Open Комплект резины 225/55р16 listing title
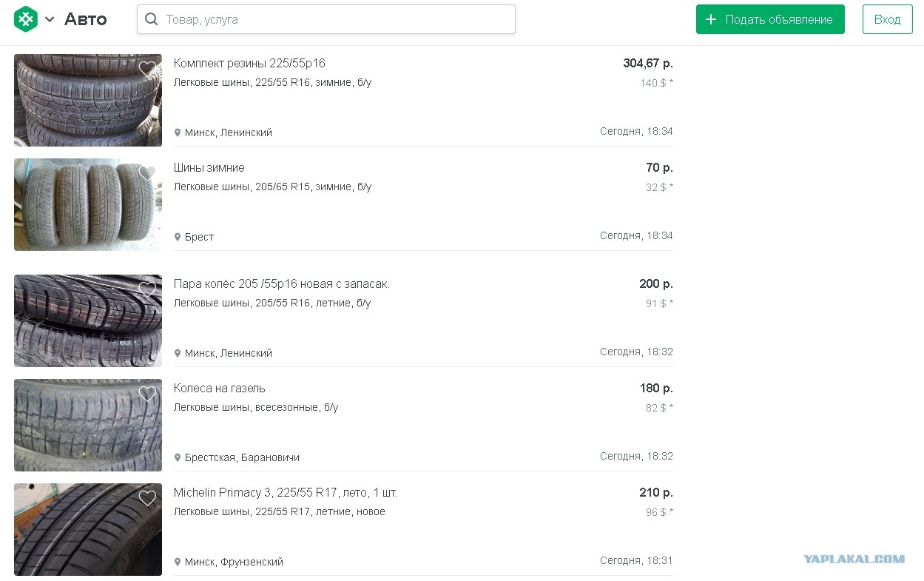Viewport: 924px width, 581px height. 249,63
